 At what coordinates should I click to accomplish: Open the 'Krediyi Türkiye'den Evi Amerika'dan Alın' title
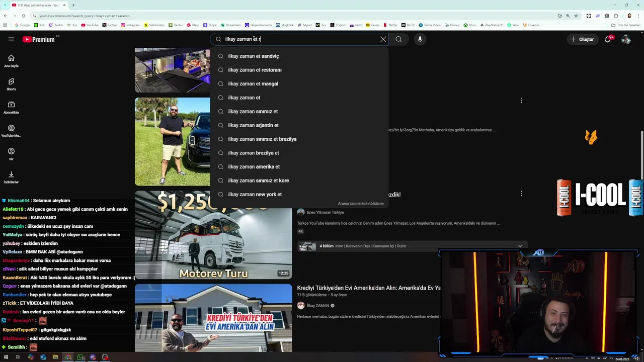coord(369,288)
